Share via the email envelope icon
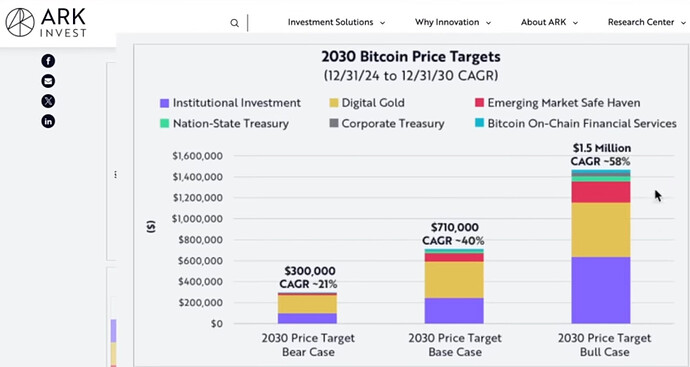690x367 pixels. click(48, 81)
